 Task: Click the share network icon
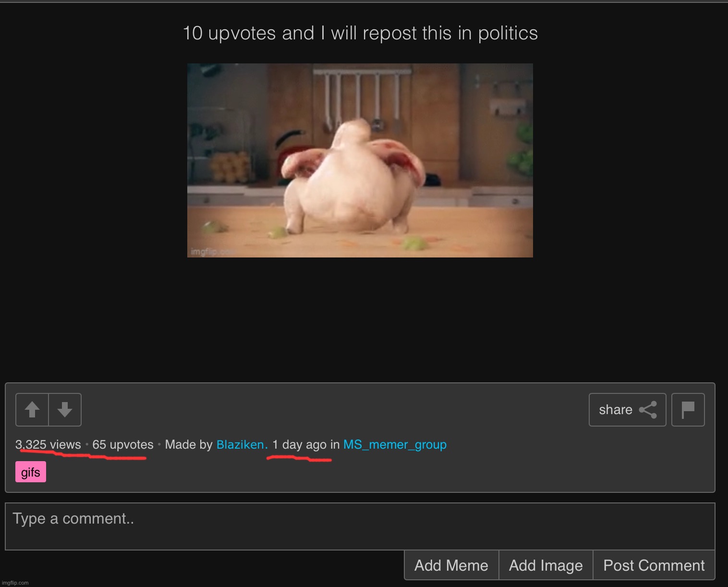coord(648,410)
